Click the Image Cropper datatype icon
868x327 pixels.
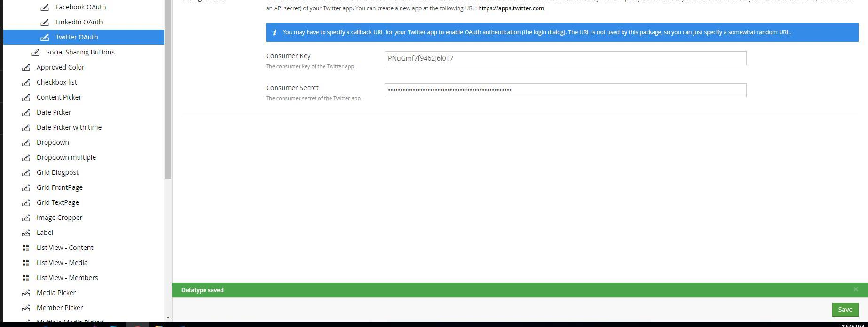26,218
